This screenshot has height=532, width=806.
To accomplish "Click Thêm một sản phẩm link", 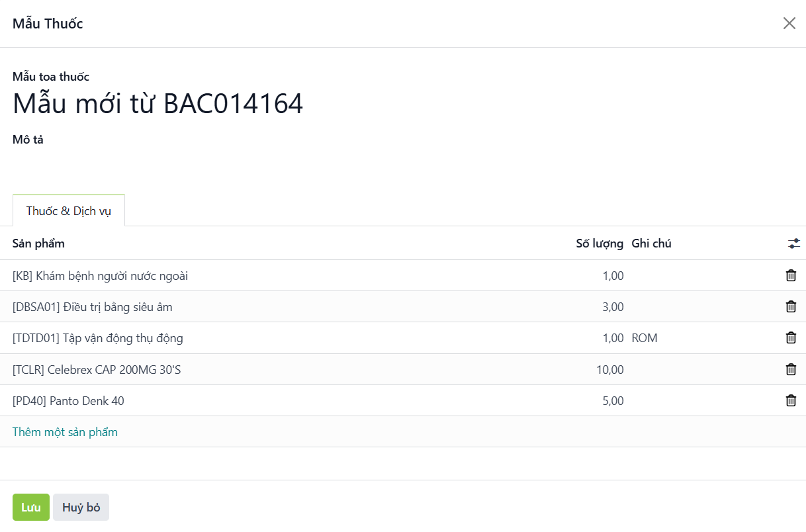I will [65, 432].
